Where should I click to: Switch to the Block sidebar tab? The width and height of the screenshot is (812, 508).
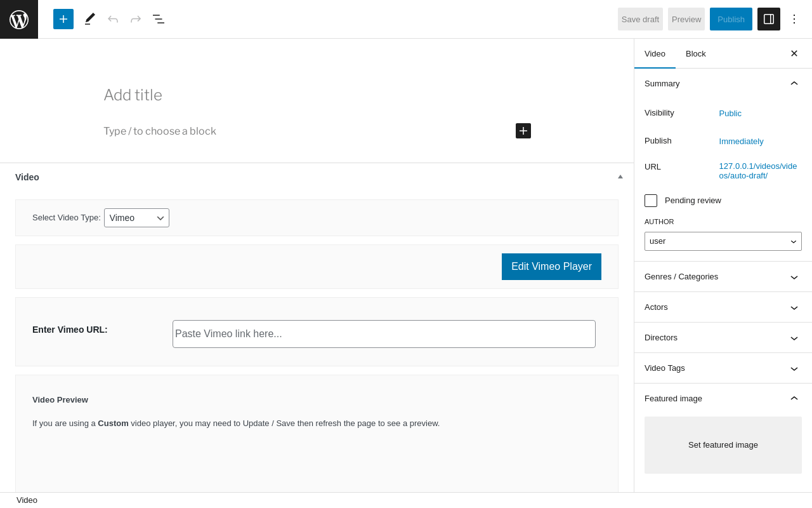point(696,53)
